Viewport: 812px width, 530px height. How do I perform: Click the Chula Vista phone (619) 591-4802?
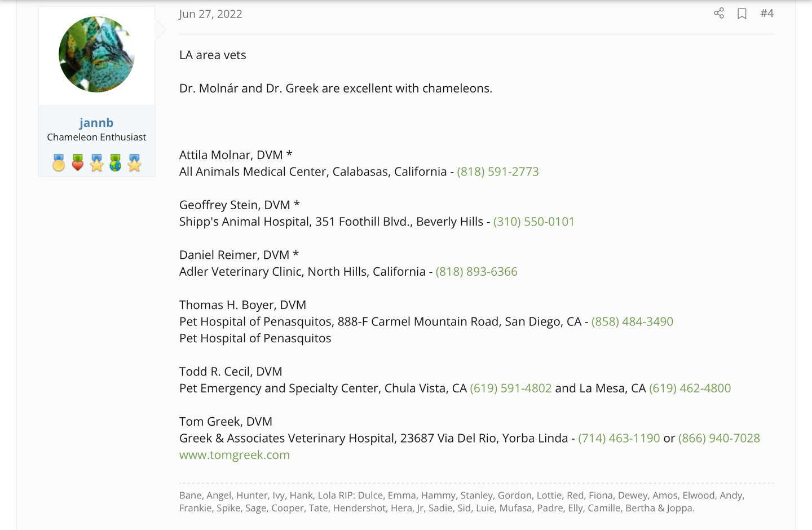510,388
